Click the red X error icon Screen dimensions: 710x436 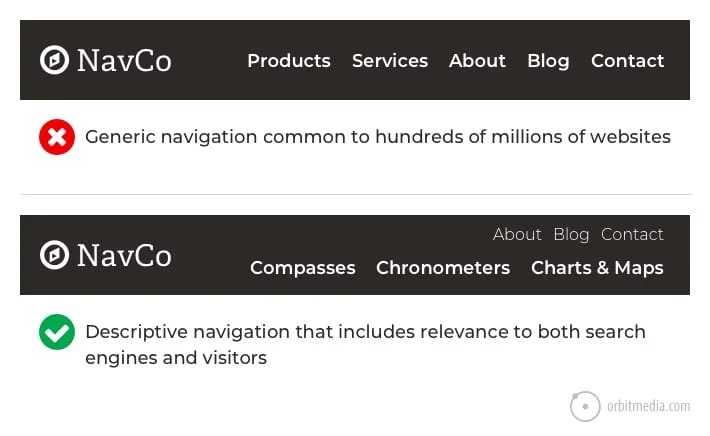tap(57, 137)
